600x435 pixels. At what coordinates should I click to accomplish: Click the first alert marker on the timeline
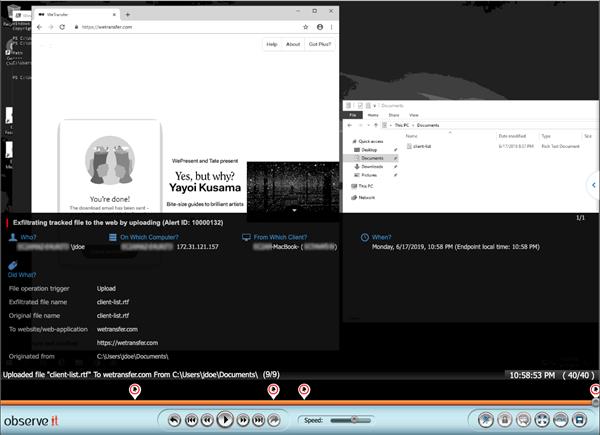click(x=135, y=391)
